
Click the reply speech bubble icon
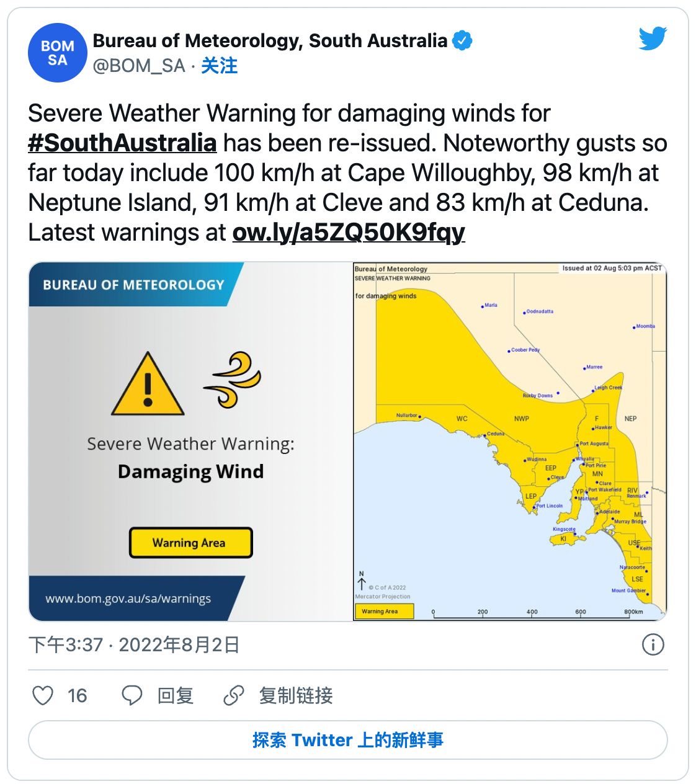(x=132, y=695)
